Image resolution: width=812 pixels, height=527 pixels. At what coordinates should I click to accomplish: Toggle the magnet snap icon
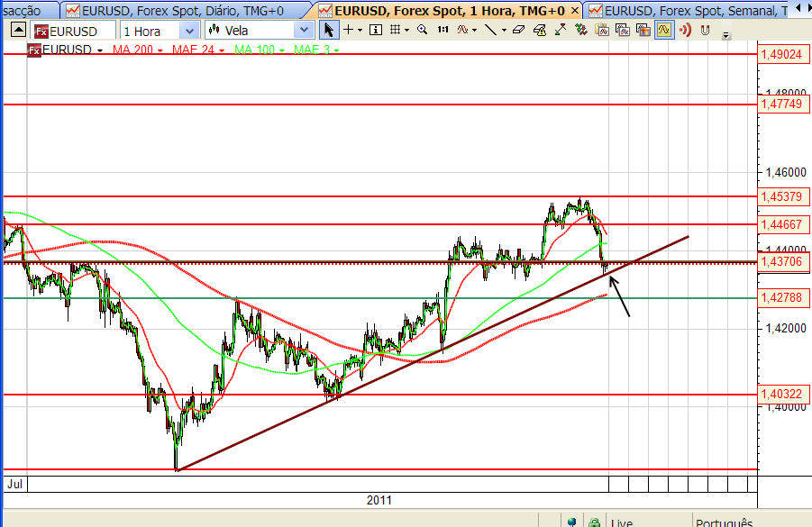click(705, 30)
